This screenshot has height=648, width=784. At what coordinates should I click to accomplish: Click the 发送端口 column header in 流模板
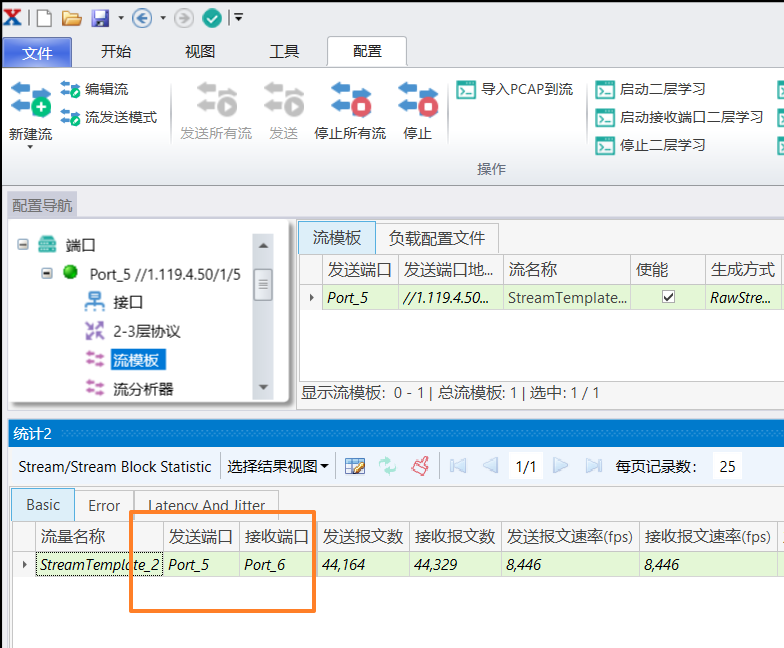coord(360,270)
